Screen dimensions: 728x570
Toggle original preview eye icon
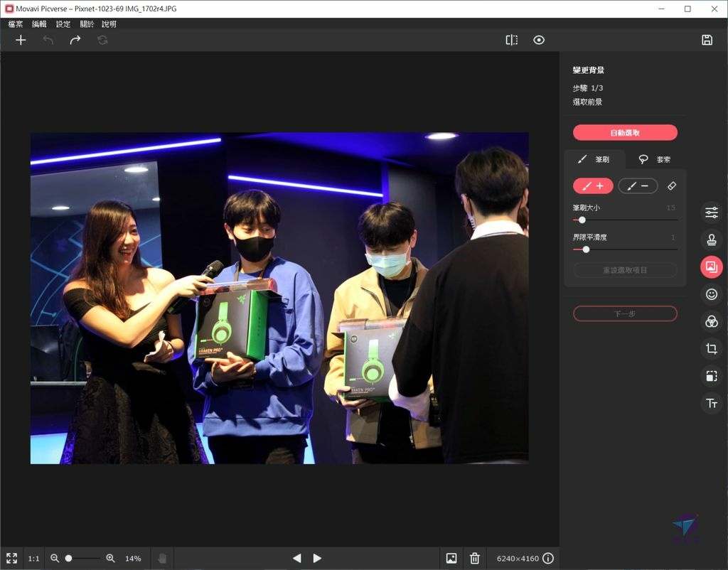point(539,40)
